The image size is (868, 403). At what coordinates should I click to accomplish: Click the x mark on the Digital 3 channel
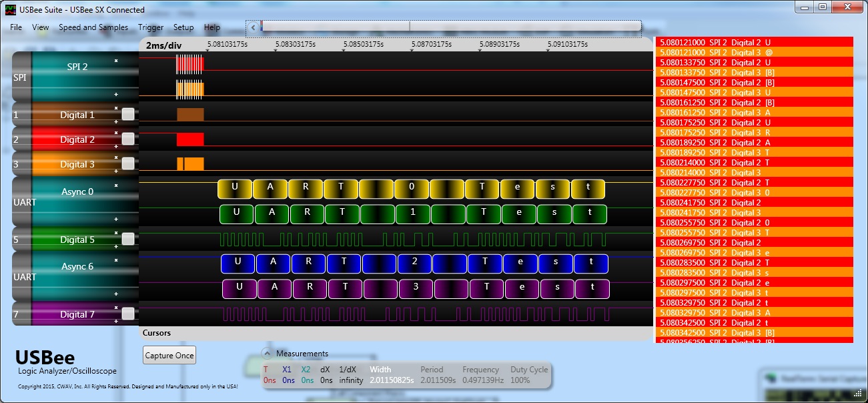coord(115,157)
